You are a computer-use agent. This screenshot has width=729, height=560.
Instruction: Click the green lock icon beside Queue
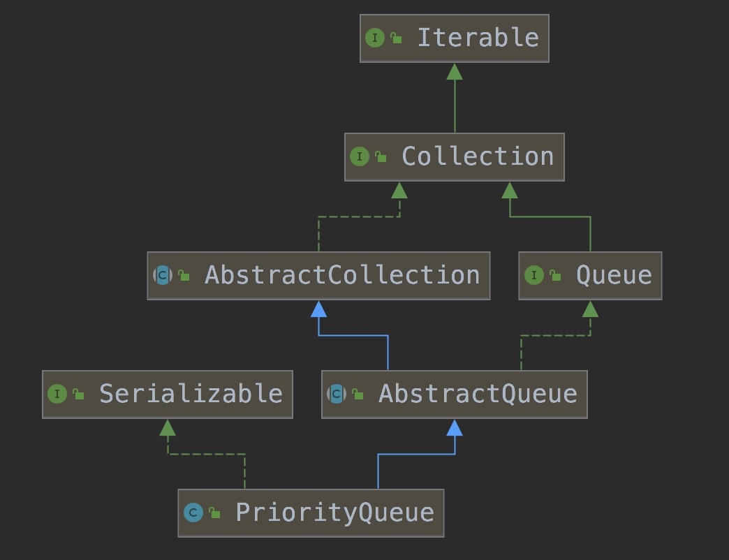(556, 276)
